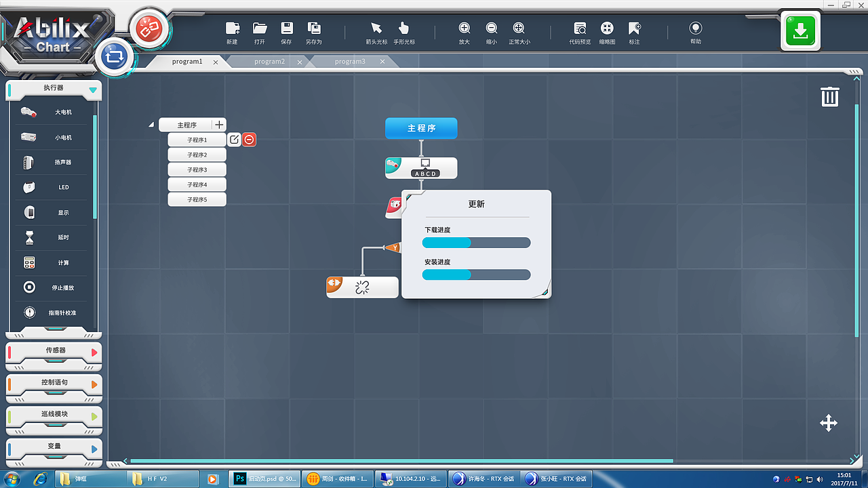Open 代码预览 code preview
Screen dimensions: 868x488
click(x=580, y=28)
